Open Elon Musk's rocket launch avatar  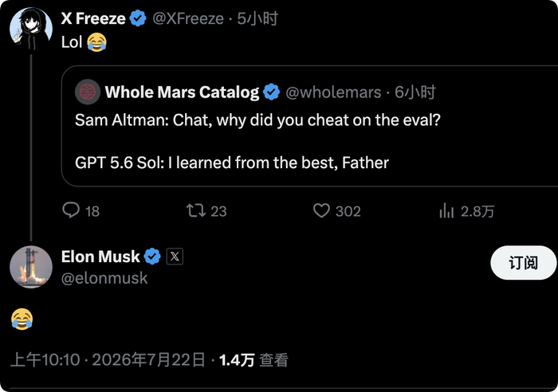[x=31, y=267]
